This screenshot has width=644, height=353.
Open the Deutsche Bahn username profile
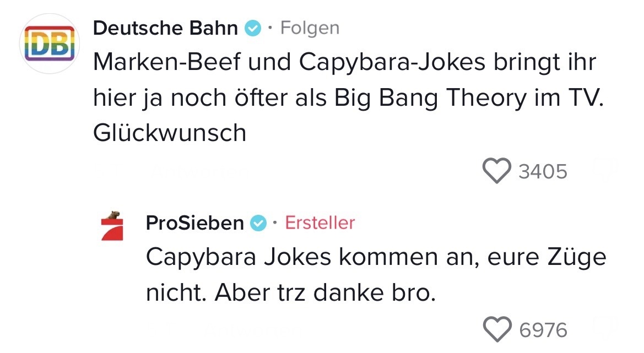[165, 28]
